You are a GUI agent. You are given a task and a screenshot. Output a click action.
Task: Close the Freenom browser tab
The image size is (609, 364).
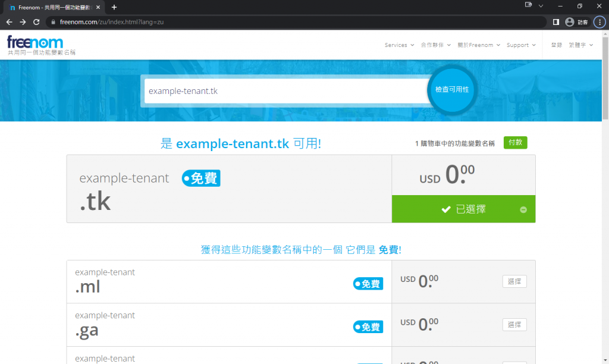[x=98, y=7]
